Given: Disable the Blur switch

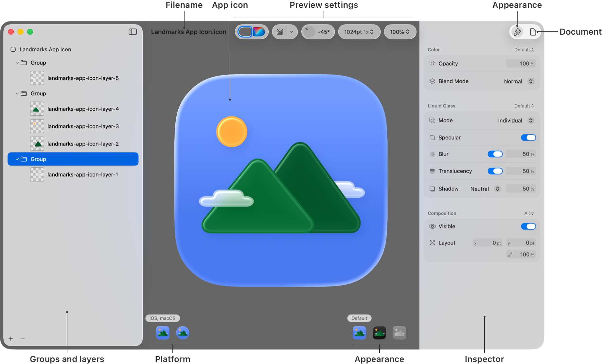Looking at the screenshot, I should tap(495, 154).
